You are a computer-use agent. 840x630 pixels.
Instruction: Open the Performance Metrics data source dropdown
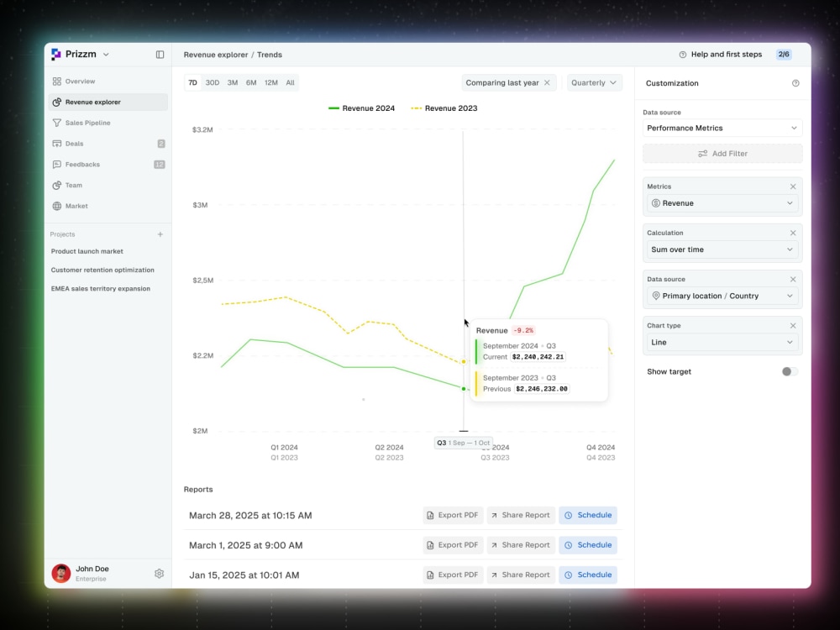click(722, 128)
